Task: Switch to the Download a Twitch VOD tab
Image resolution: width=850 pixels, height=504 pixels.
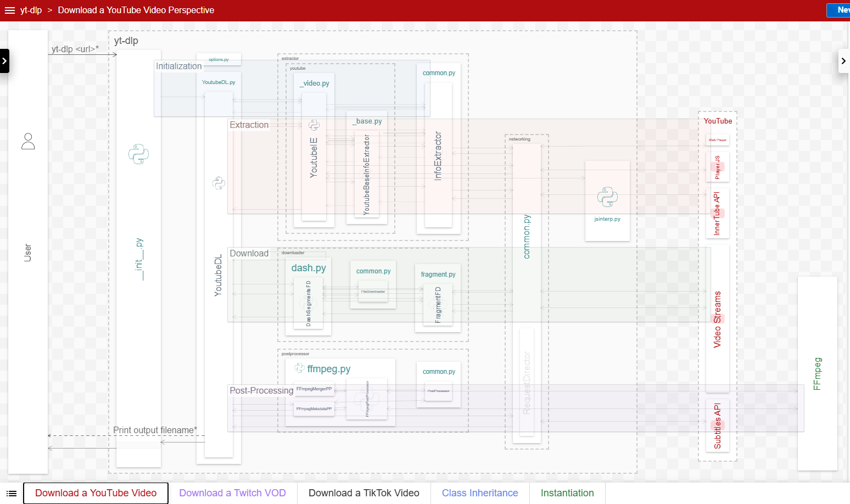Action: pos(232,493)
